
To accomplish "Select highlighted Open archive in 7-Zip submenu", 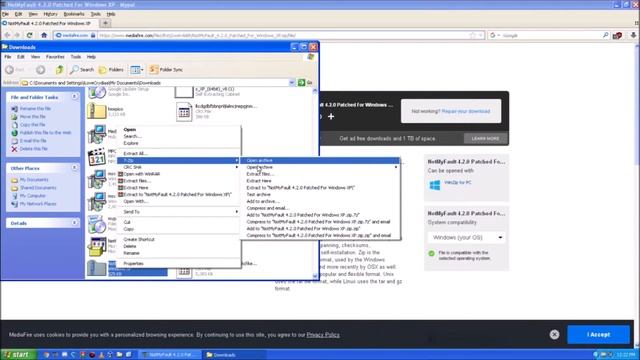I will (320, 160).
